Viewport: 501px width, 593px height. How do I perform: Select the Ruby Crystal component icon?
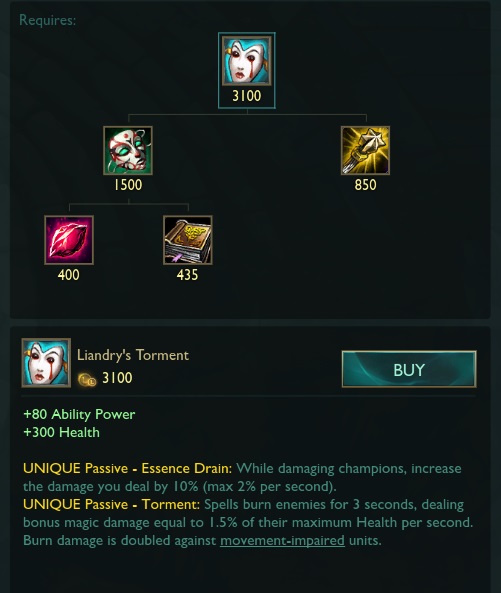tap(69, 240)
